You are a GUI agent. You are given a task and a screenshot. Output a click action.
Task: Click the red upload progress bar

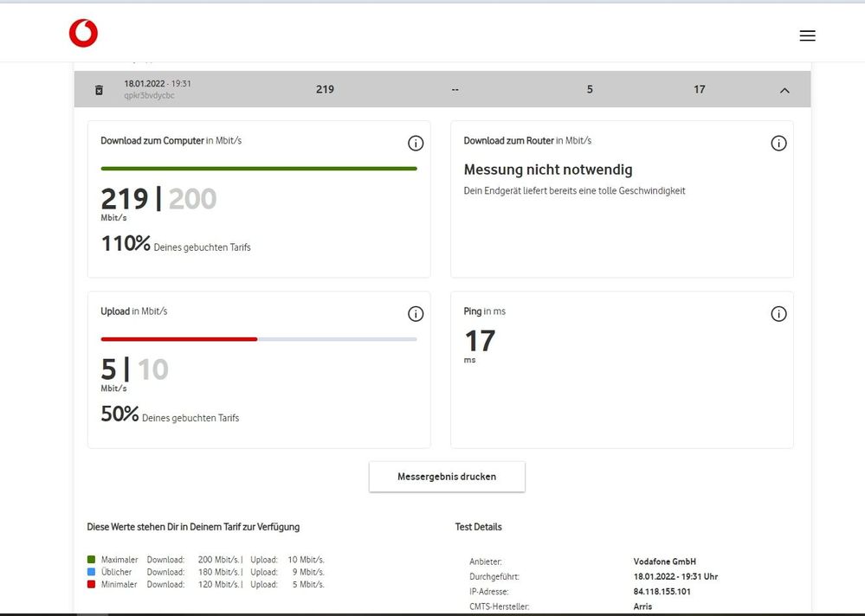179,339
